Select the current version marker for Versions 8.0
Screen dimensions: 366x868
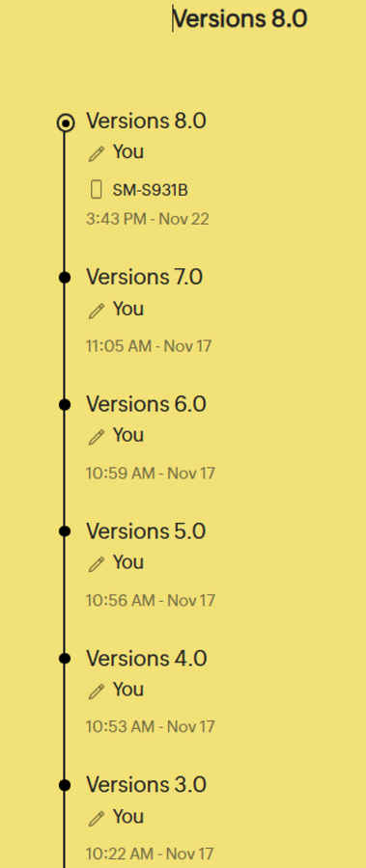pyautogui.click(x=66, y=122)
